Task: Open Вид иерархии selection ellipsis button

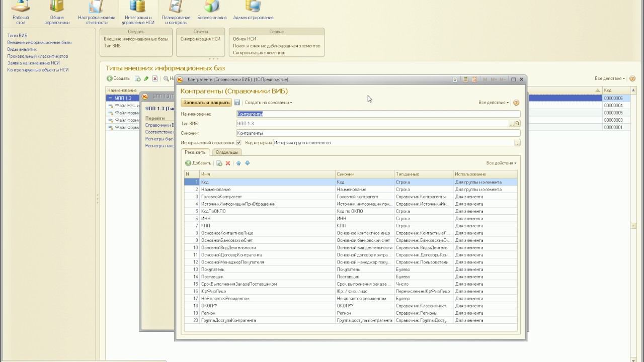Action: (517, 143)
